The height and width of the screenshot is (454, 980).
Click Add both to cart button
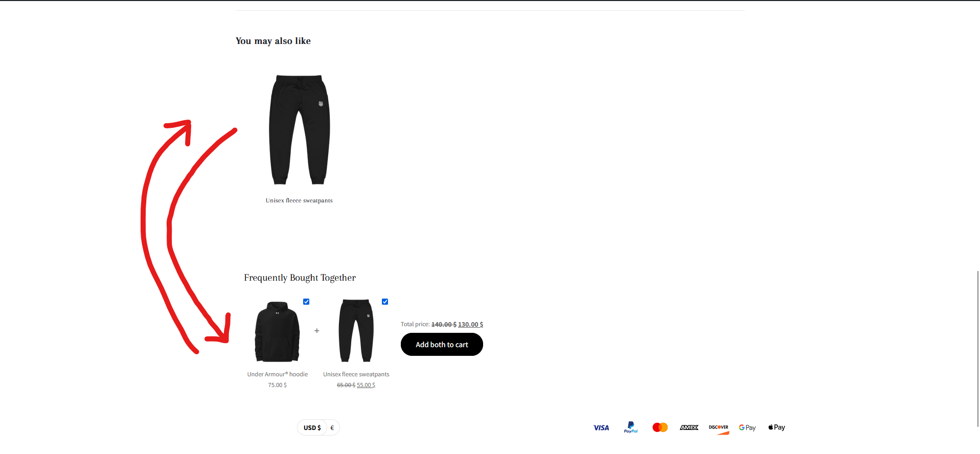point(442,345)
